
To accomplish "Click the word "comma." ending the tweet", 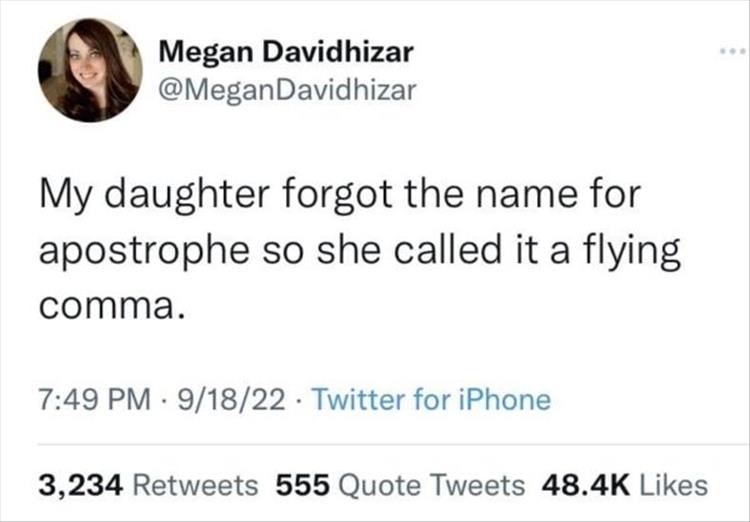I will point(112,305).
